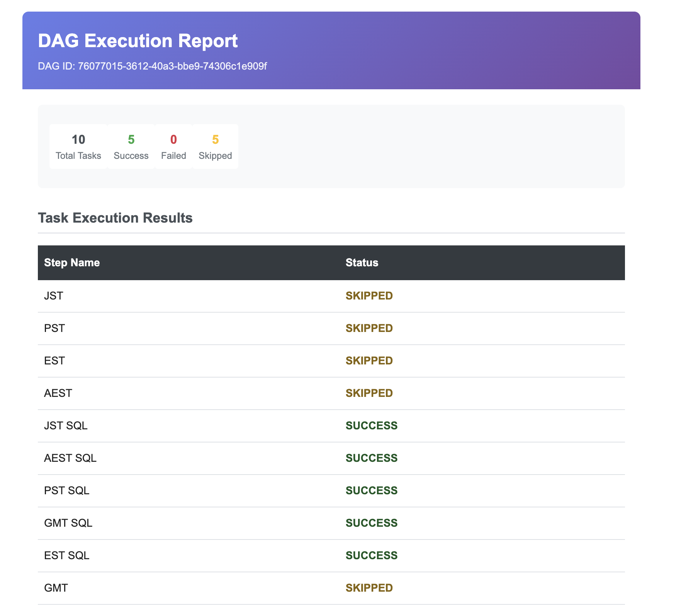The height and width of the screenshot is (616, 686).
Task: Click SKIPPED status for EST row
Action: [x=369, y=361]
